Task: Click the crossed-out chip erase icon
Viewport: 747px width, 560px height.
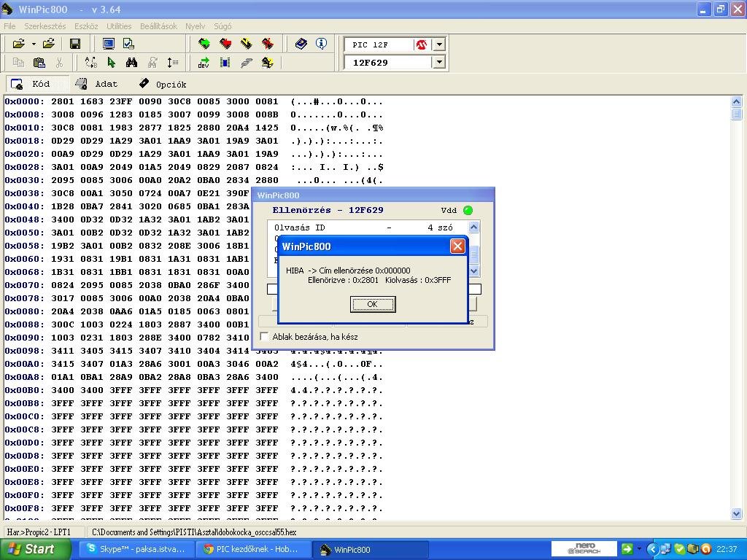Action: 267,44
